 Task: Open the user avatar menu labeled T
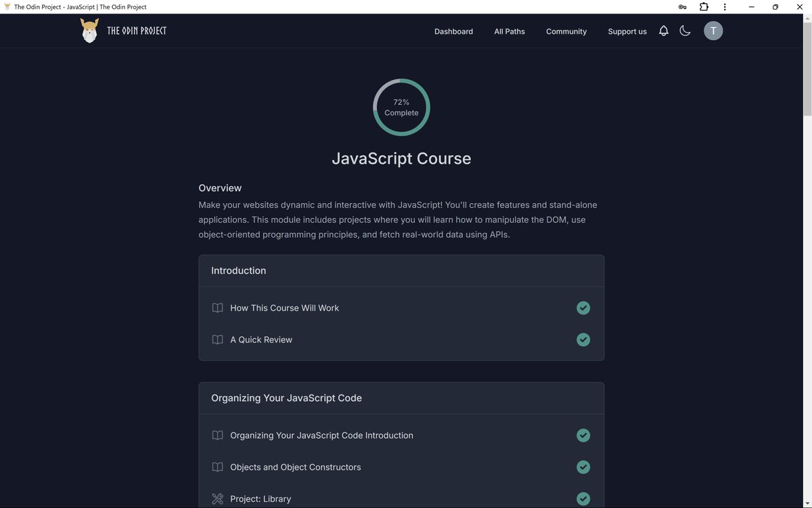click(713, 30)
